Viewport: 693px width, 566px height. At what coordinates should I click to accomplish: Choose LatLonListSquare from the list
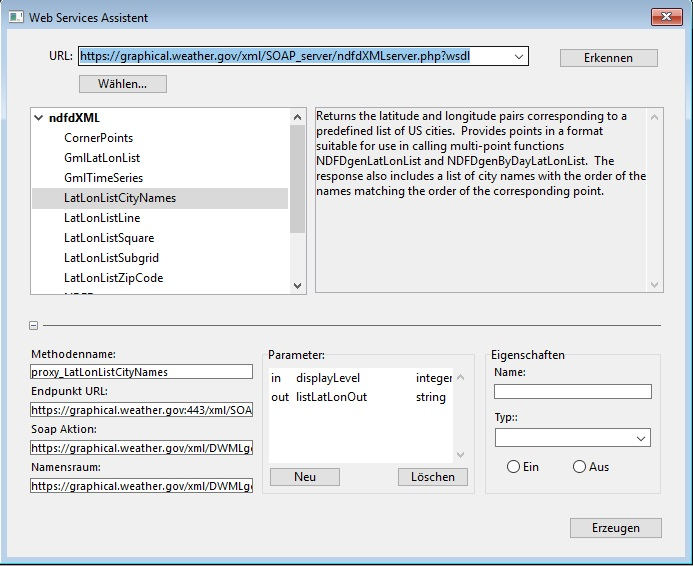(108, 238)
